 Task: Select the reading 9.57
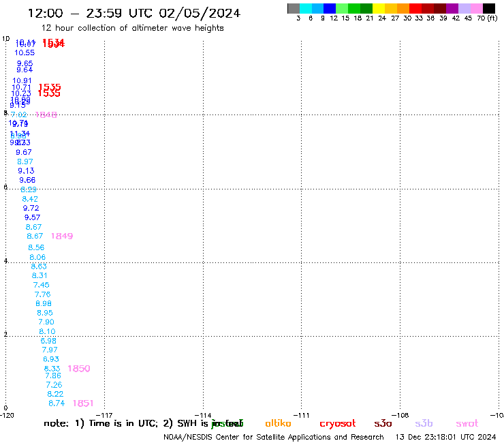click(x=32, y=217)
